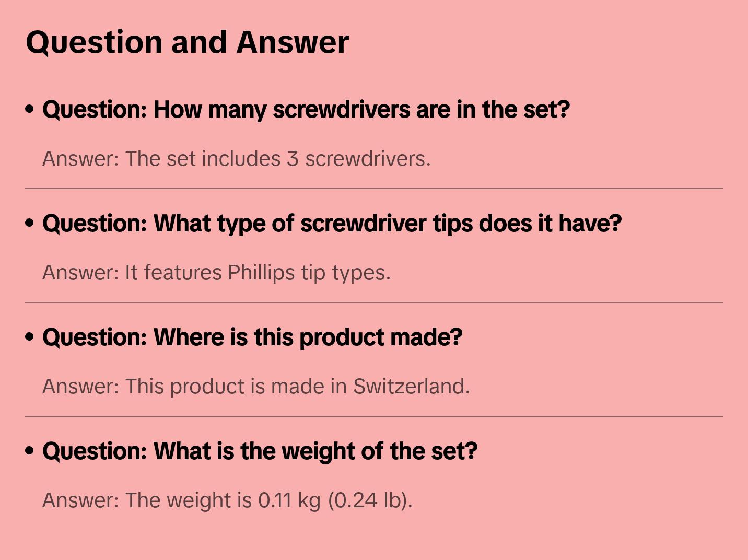Click the divider line below the screwdriver count answer
Screen dimensions: 748x560
pyautogui.click(x=374, y=189)
